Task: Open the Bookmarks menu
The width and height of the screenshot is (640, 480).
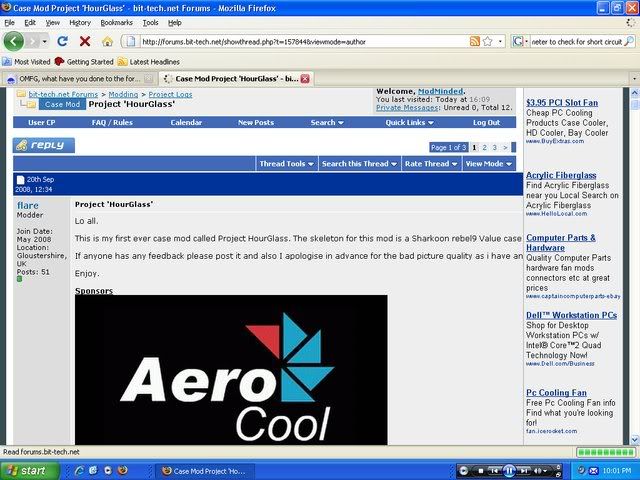Action: coord(116,22)
